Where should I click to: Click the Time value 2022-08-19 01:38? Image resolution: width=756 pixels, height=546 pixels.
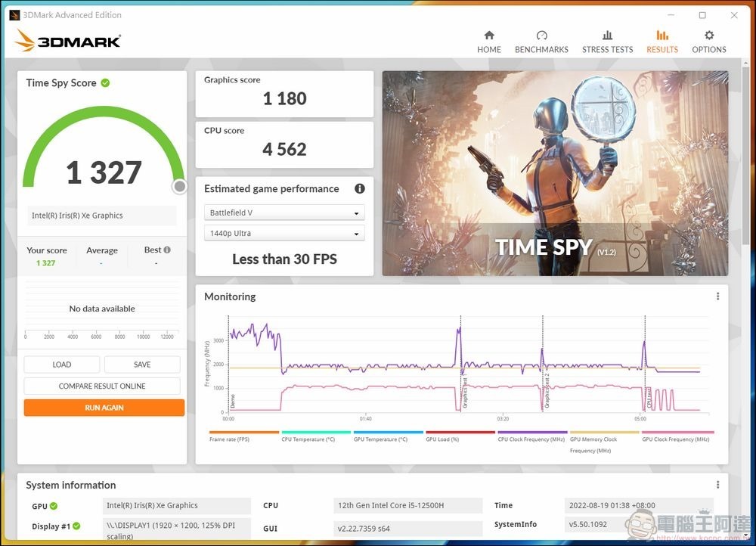[612, 505]
